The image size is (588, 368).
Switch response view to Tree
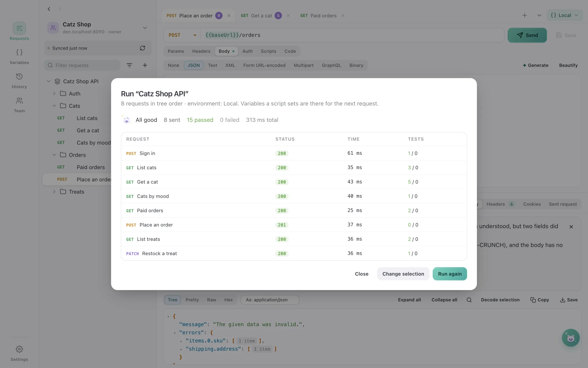[x=172, y=300]
